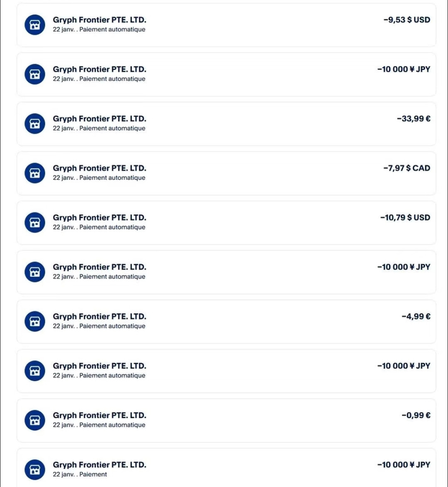Viewport: 448px width, 487px height.
Task: Open the −0,99 € amount
Action: tap(416, 415)
